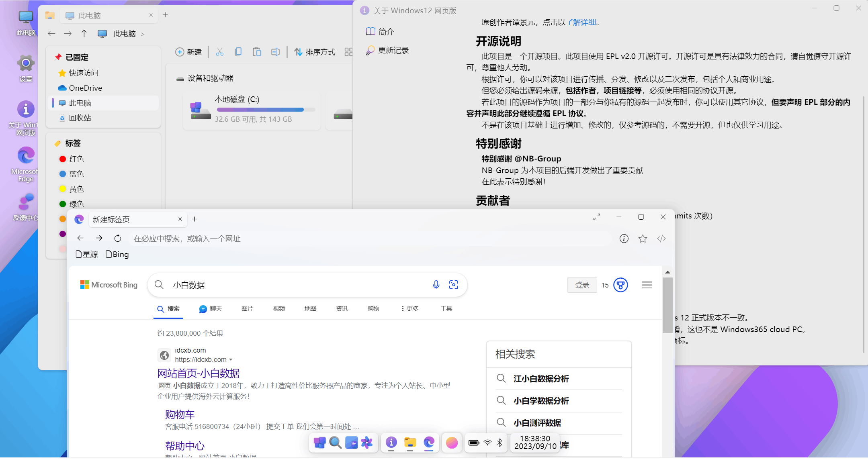Click the taskbar clock 18:38:30
The image size is (868, 459).
(535, 443)
